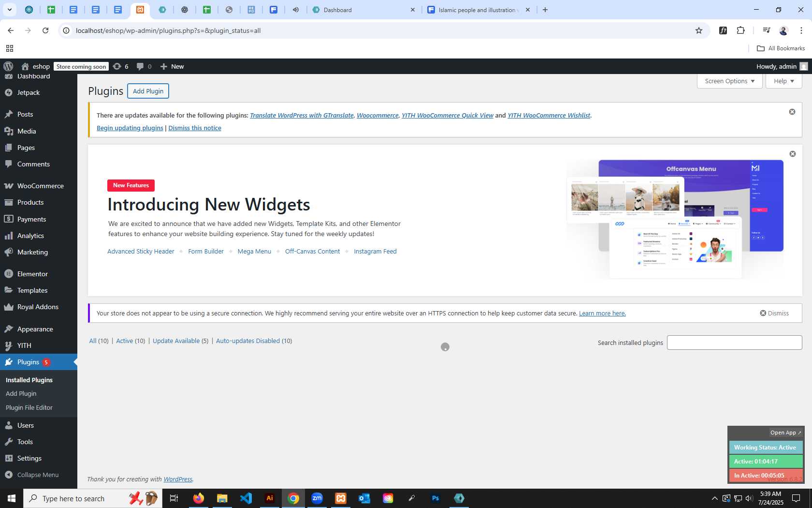The image size is (812, 508).
Task: Close the Introducing New Widgets banner
Action: tap(793, 154)
